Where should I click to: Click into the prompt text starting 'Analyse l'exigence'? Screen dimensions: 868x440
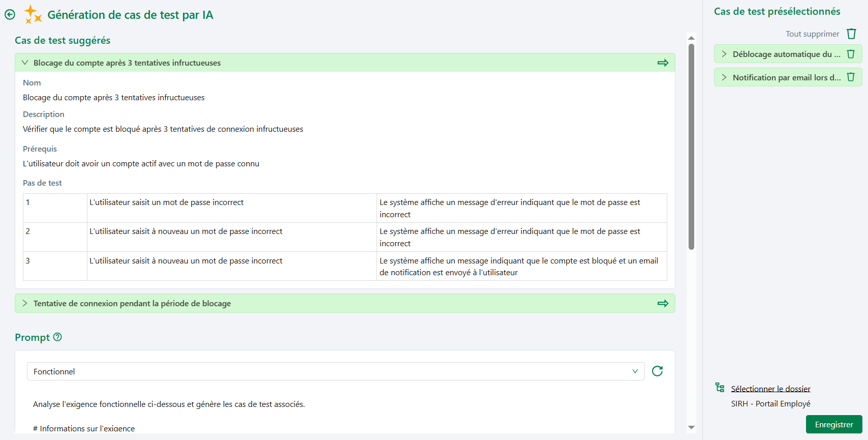169,404
